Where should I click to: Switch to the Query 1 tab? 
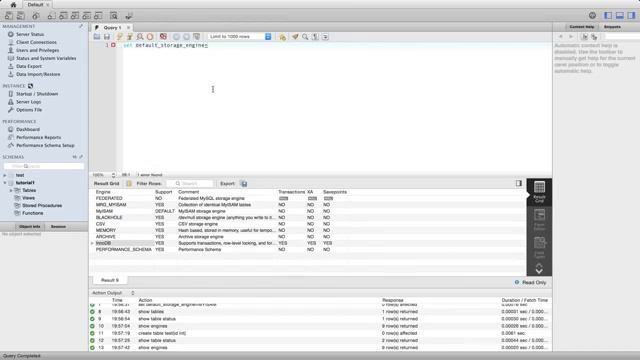pyautogui.click(x=112, y=27)
